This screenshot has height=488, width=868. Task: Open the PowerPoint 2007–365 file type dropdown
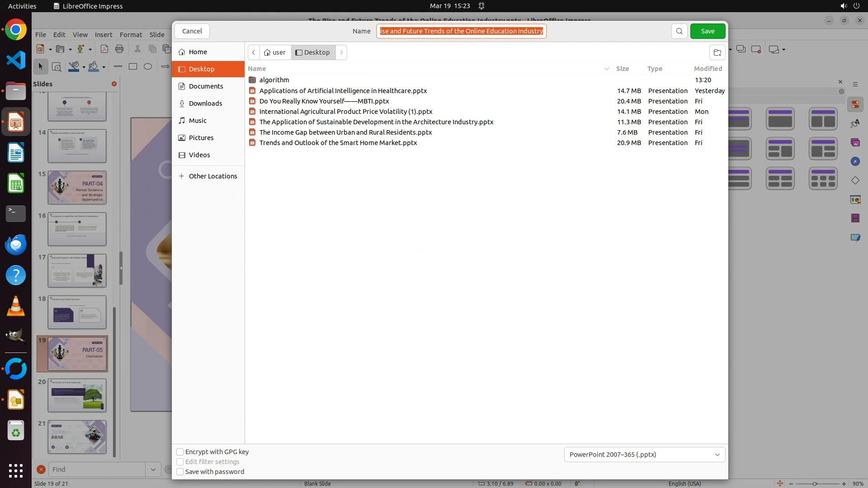coord(644,455)
